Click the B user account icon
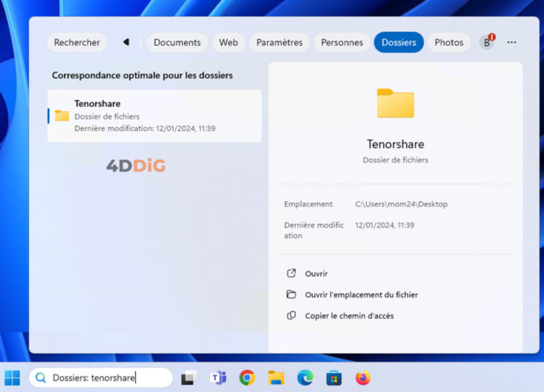This screenshot has height=392, width=544. [x=487, y=43]
